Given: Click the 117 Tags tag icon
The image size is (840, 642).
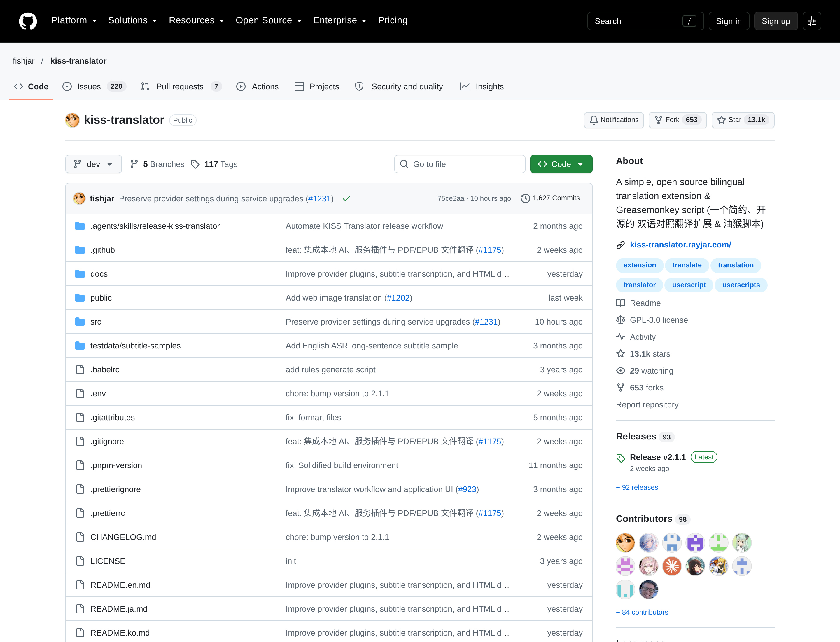Looking at the screenshot, I should [x=195, y=164].
